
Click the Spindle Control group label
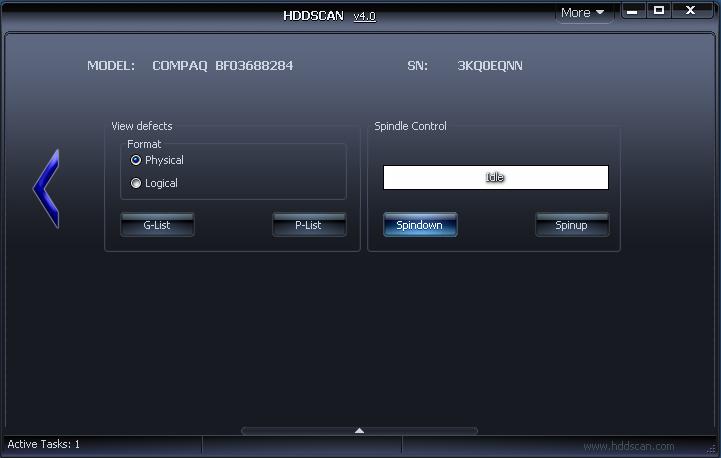point(410,126)
